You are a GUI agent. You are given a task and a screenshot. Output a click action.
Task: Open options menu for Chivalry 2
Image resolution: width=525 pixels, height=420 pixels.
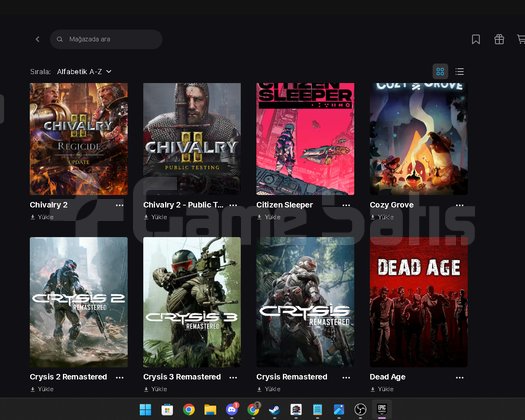pyautogui.click(x=120, y=205)
